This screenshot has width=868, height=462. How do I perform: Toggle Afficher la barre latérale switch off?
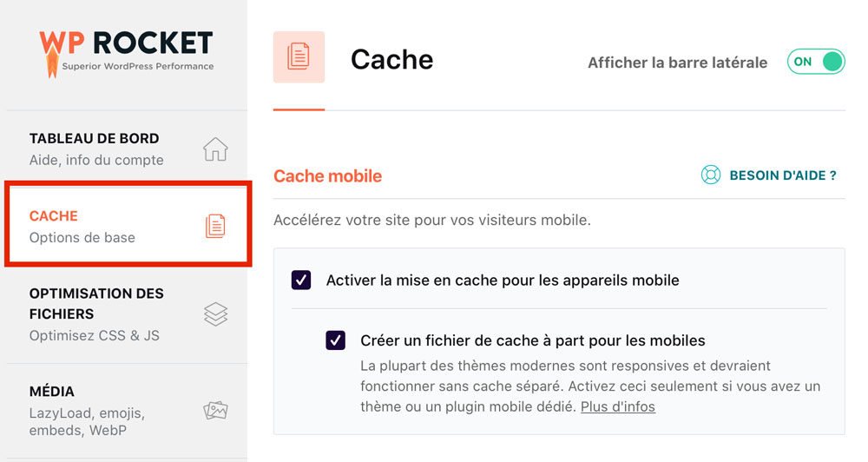pos(816,62)
